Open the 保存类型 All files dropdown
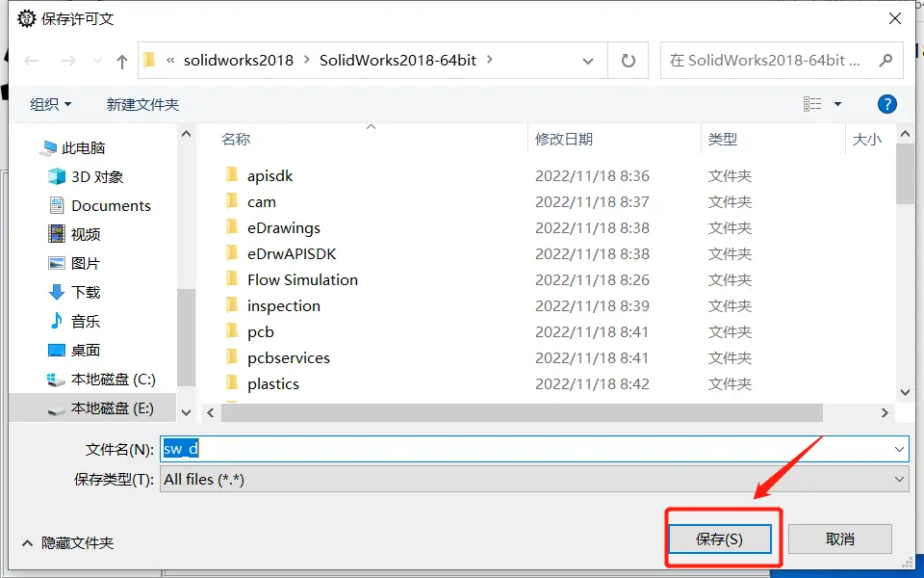This screenshot has width=924, height=578. pyautogui.click(x=534, y=479)
